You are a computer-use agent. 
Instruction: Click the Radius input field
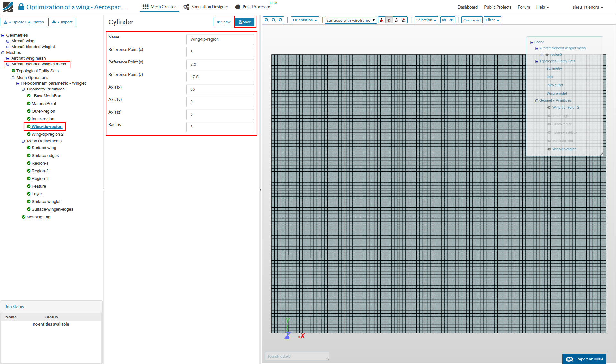click(220, 127)
